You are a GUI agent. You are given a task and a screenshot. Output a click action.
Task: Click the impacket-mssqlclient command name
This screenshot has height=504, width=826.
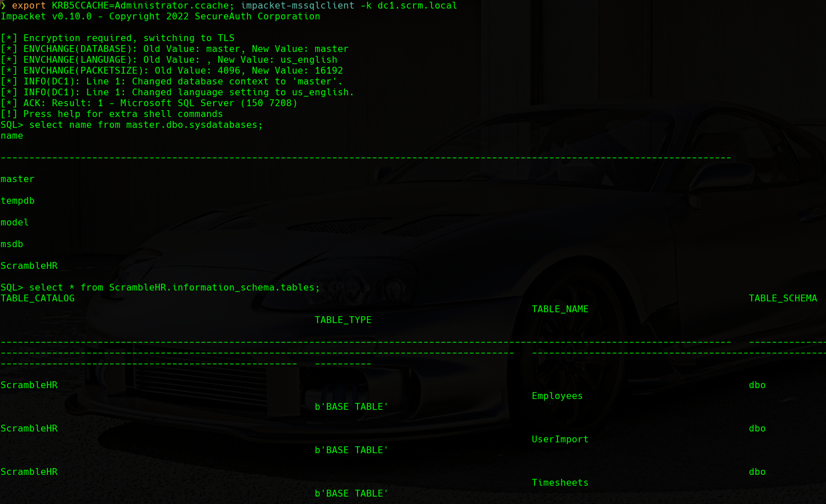click(297, 6)
